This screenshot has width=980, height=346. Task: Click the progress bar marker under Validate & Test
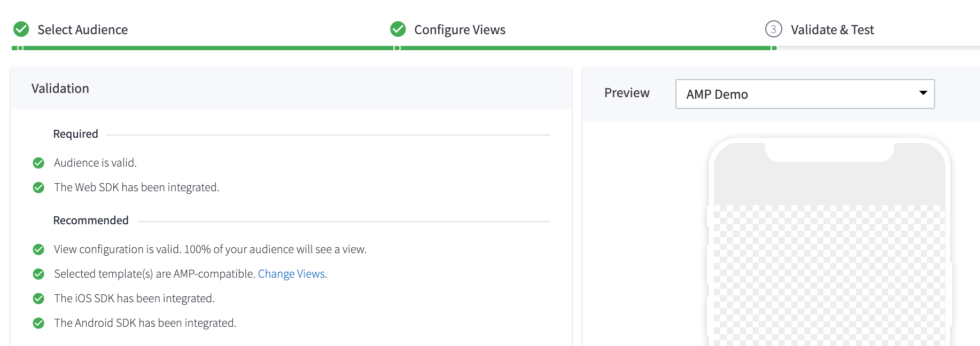click(774, 48)
